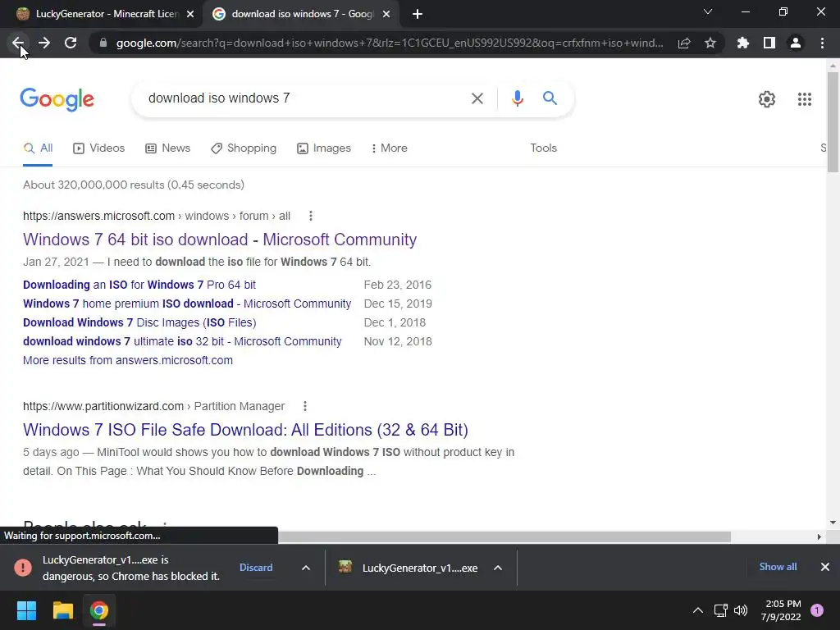Share this page icon in address bar

[x=684, y=43]
